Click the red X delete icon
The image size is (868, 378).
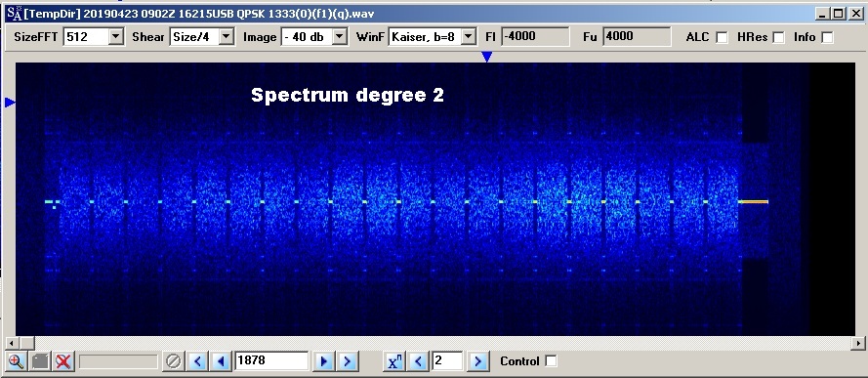click(x=63, y=361)
